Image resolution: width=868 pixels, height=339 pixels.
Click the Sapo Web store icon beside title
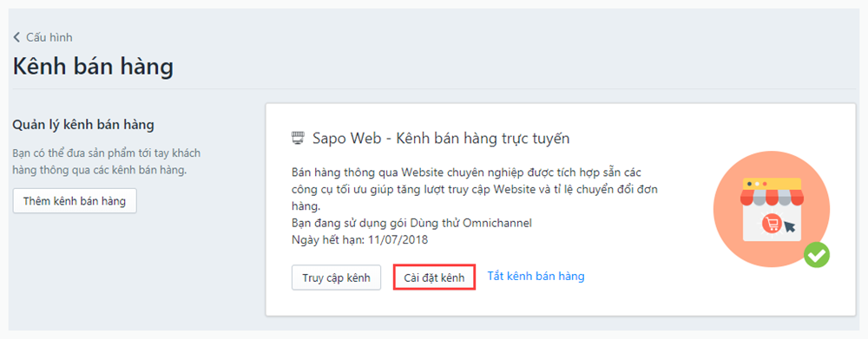click(x=298, y=138)
